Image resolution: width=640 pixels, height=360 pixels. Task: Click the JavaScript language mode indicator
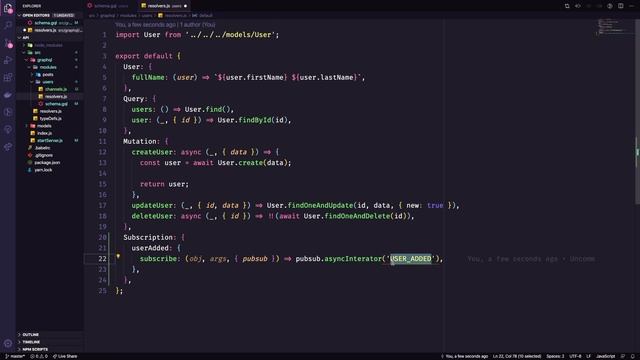pos(605,356)
